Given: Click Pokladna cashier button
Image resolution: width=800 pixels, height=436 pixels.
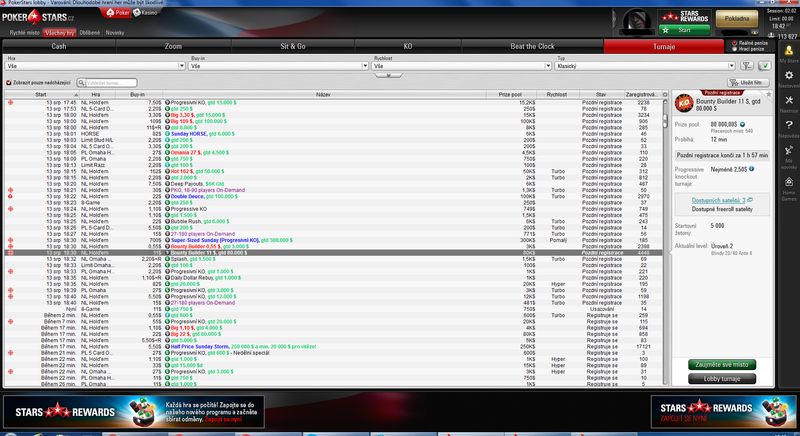Looking at the screenshot, I should click(737, 19).
